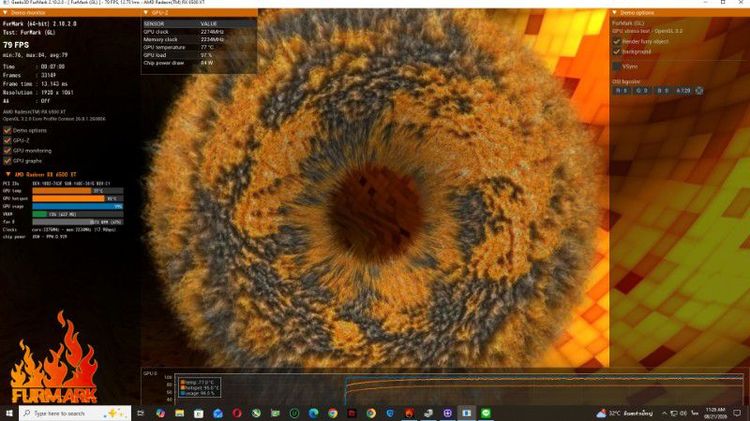Select the PCI IDs line
The width and height of the screenshot is (750, 421).
pos(56,183)
